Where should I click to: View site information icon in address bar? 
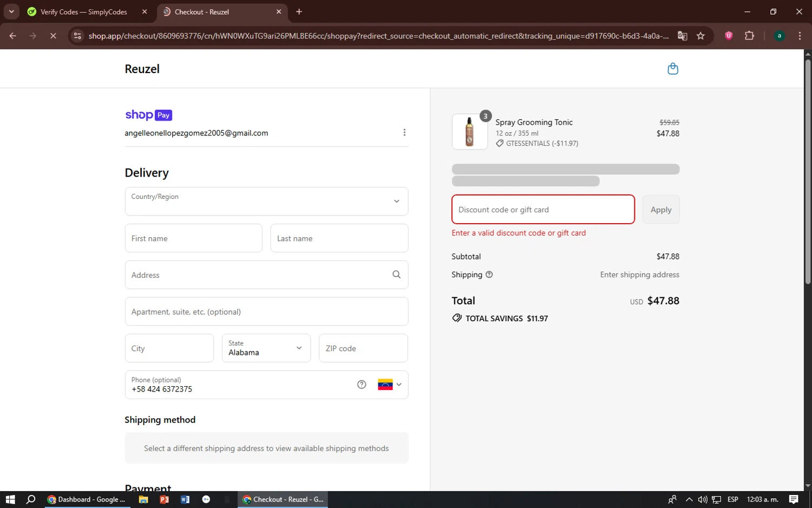click(77, 36)
